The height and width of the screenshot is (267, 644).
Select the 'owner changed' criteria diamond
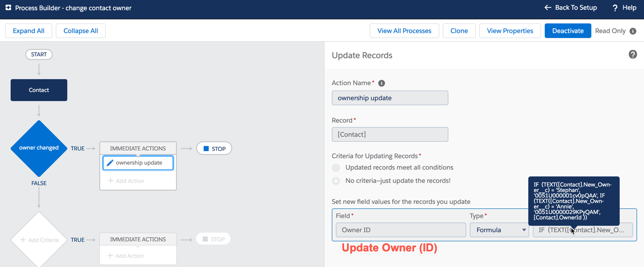39,148
